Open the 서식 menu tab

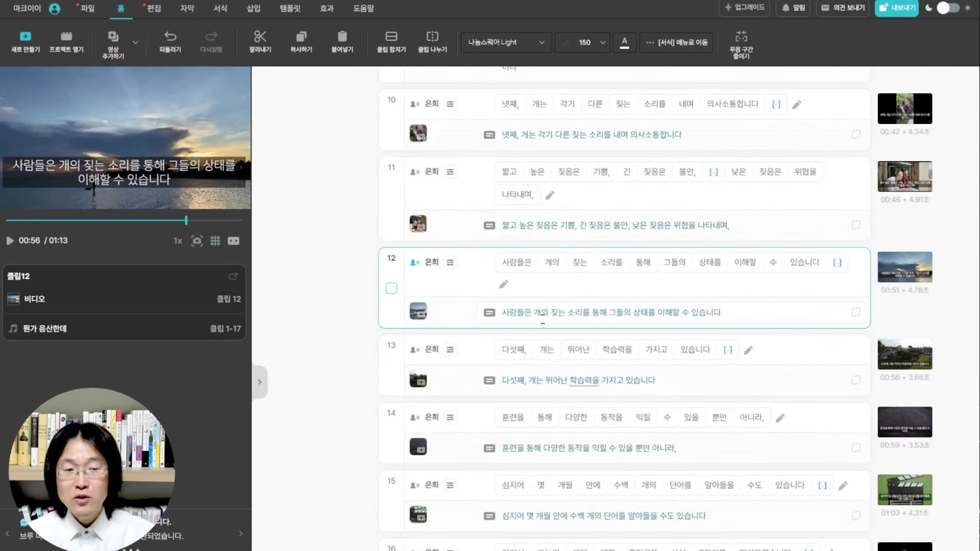click(x=220, y=8)
